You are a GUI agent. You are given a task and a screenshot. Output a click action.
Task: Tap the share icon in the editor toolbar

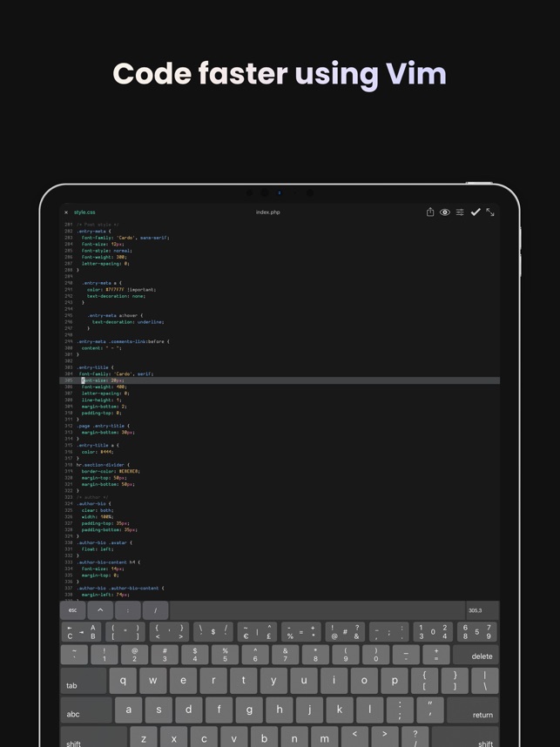430,212
